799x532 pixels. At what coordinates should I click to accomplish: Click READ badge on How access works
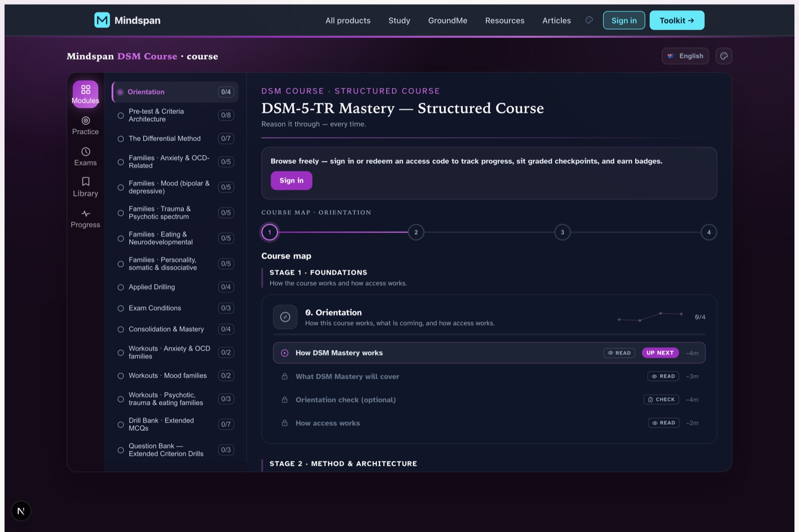pyautogui.click(x=664, y=423)
